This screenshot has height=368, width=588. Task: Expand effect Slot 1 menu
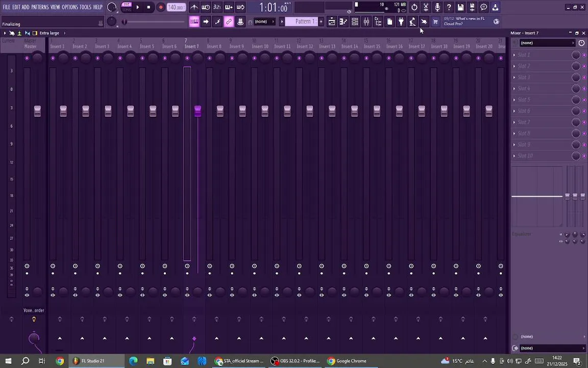[x=514, y=55]
